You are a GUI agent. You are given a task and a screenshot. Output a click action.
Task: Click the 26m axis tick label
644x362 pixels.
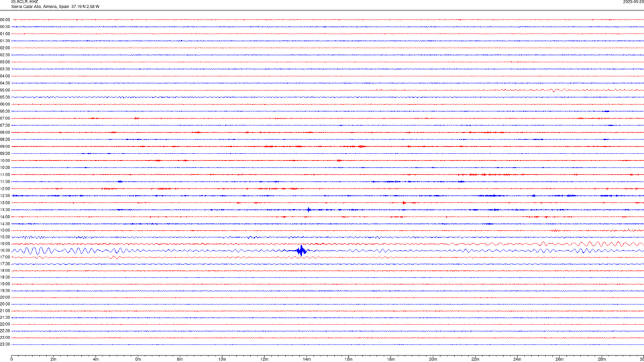point(559,359)
